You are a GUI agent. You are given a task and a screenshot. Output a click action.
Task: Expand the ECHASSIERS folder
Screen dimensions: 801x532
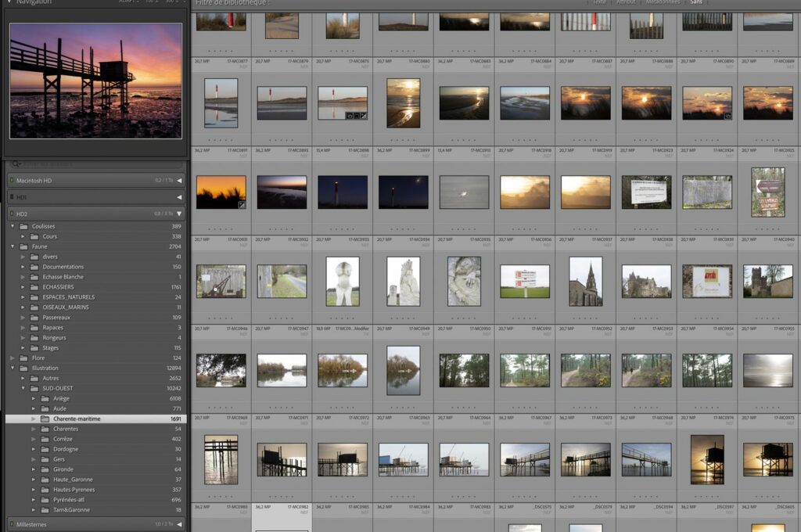23,287
